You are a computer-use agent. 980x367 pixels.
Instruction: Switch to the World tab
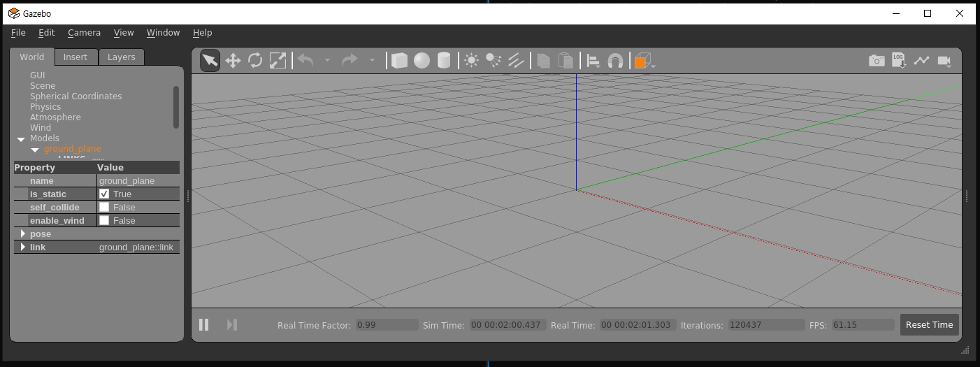pos(31,57)
